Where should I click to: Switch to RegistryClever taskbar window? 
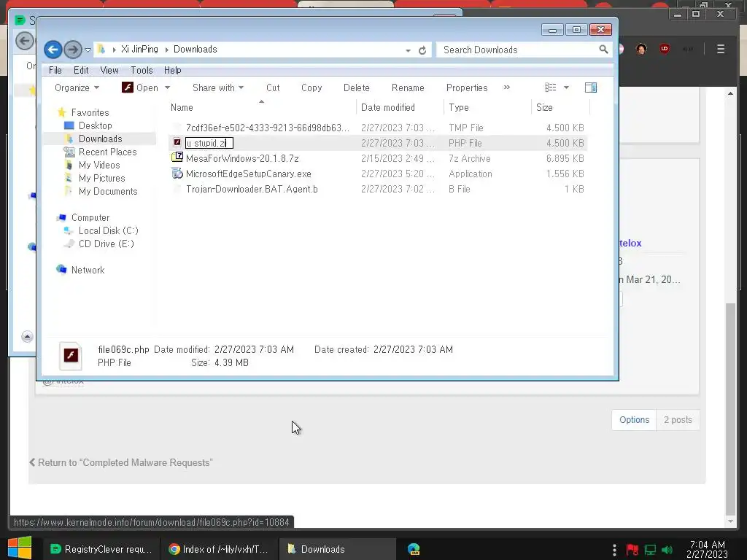(x=101, y=549)
